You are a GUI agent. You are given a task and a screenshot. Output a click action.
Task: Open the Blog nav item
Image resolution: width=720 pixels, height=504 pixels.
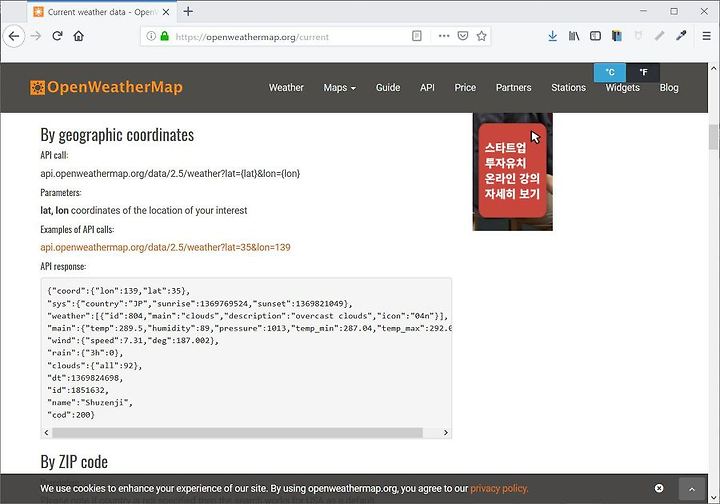[669, 88]
